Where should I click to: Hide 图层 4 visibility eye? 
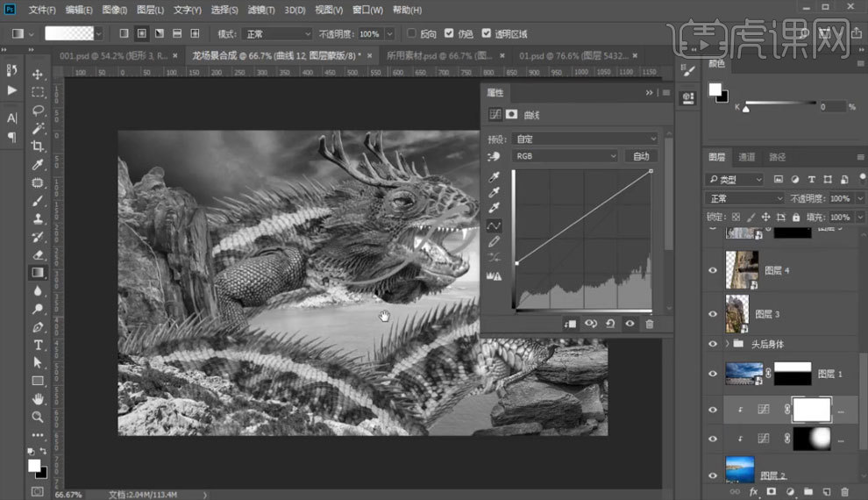[x=713, y=270]
